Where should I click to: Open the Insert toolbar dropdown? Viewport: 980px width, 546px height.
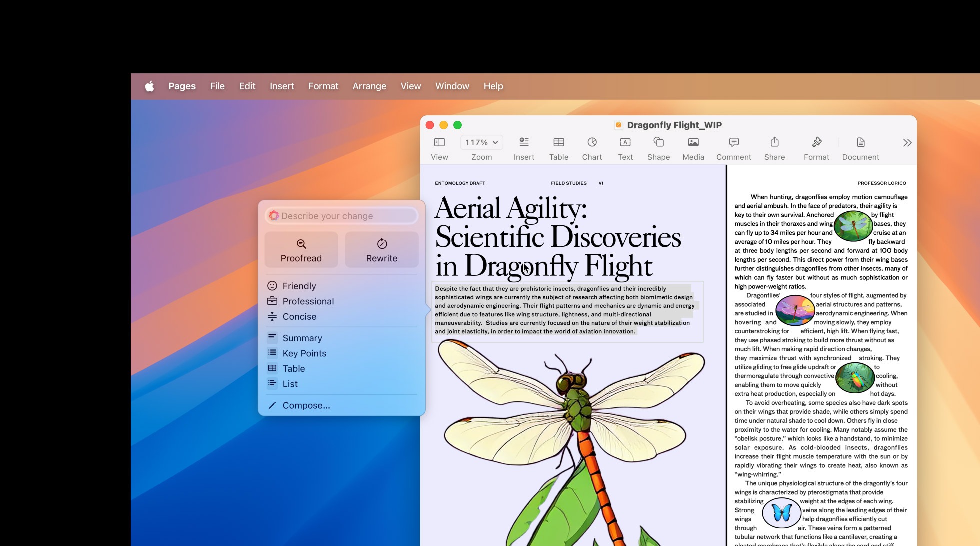tap(524, 143)
